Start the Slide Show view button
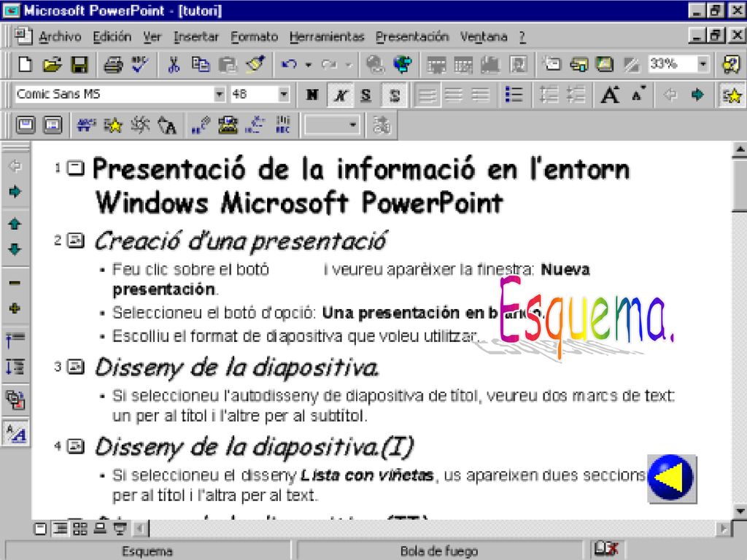The height and width of the screenshot is (560, 747). 120,529
